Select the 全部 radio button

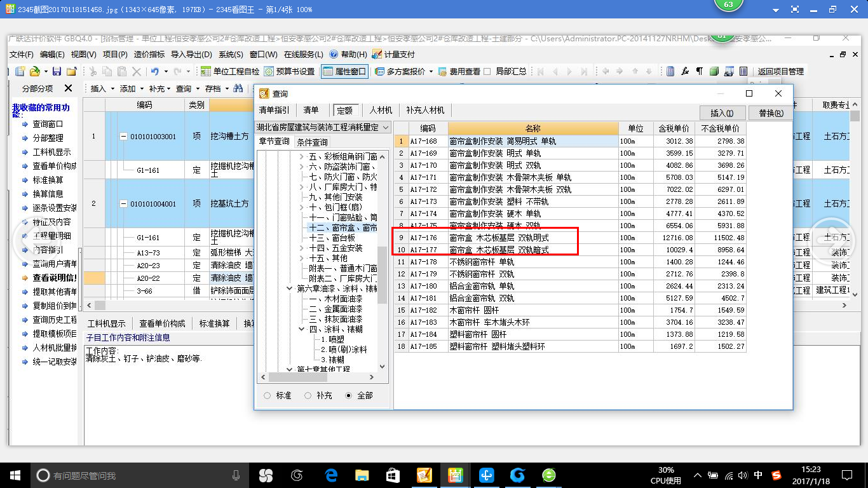click(x=348, y=395)
